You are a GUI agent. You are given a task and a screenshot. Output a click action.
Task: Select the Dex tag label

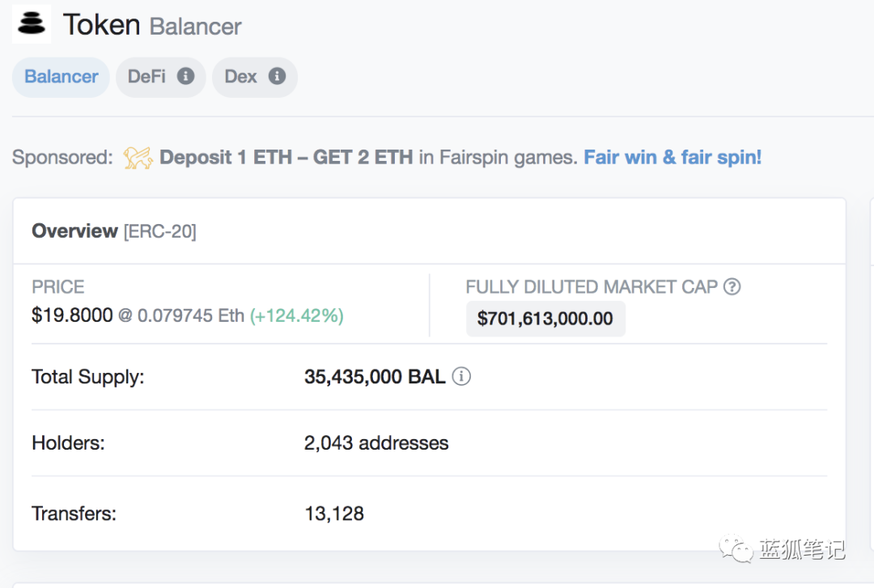(x=240, y=77)
